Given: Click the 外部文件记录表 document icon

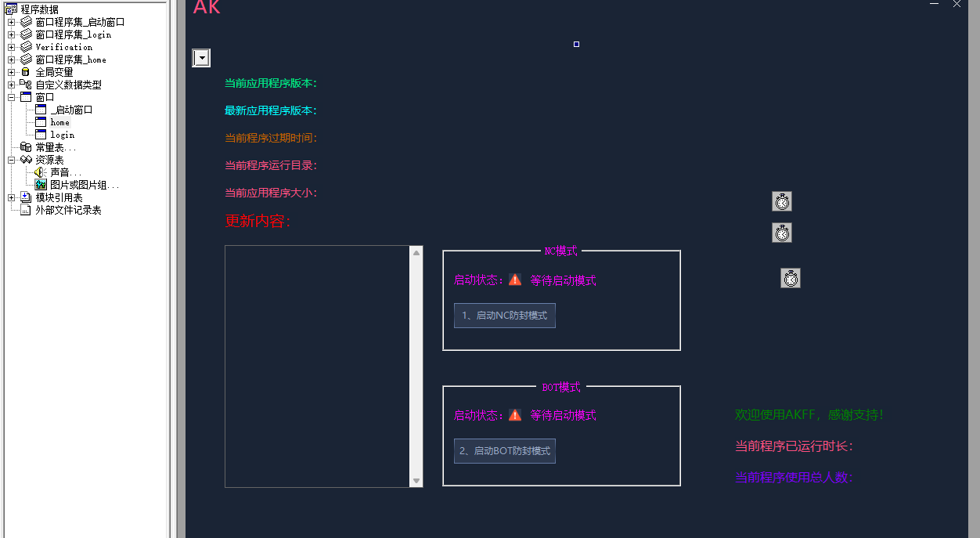Looking at the screenshot, I should [26, 210].
